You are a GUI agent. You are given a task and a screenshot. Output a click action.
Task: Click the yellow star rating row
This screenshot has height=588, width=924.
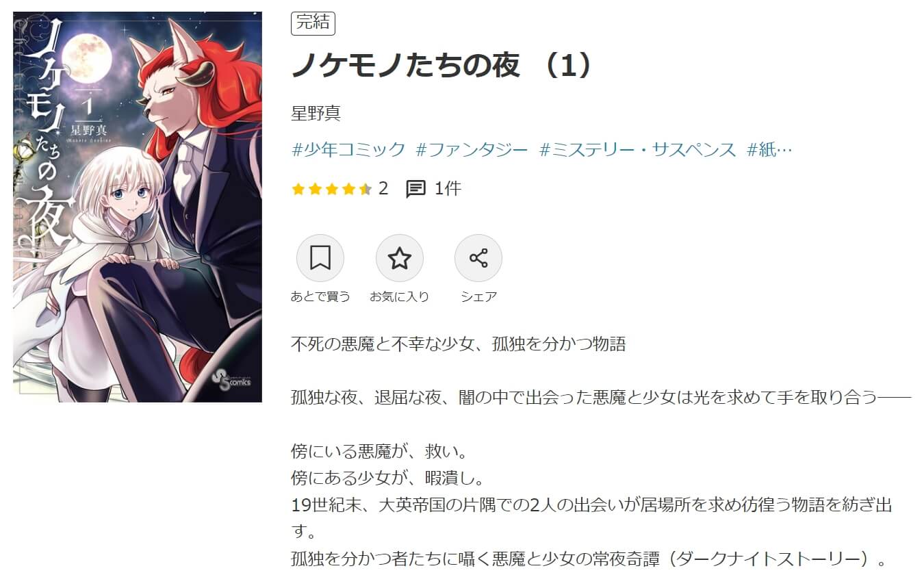[x=332, y=189]
